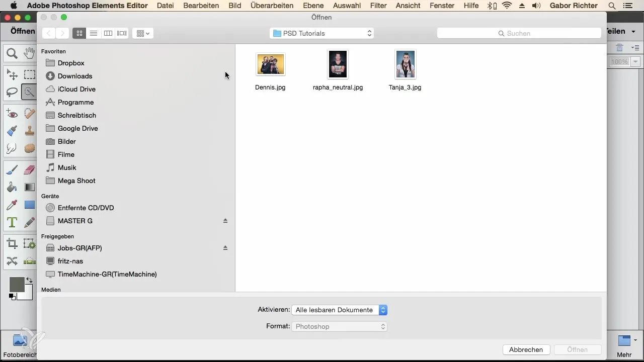Select the Smart Brush tool
The height and width of the screenshot is (362, 644).
(x=12, y=131)
